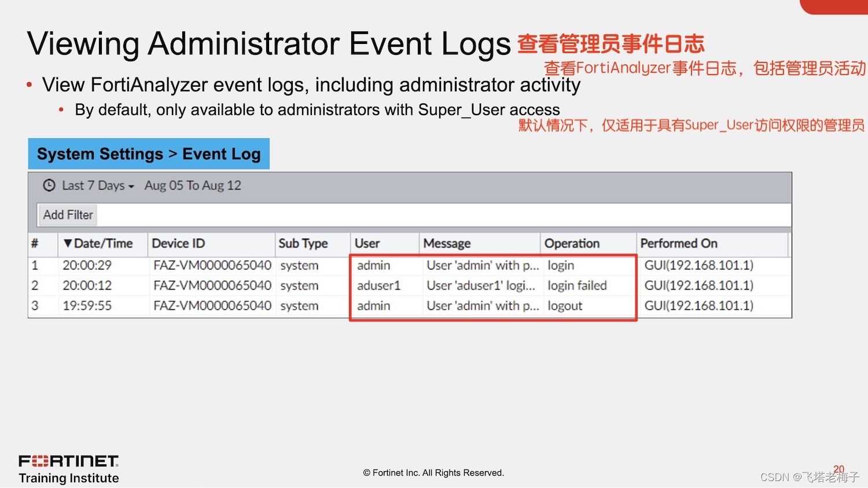Sort by the Date/Time column header
Image resolution: width=868 pixels, height=488 pixels.
coord(103,244)
